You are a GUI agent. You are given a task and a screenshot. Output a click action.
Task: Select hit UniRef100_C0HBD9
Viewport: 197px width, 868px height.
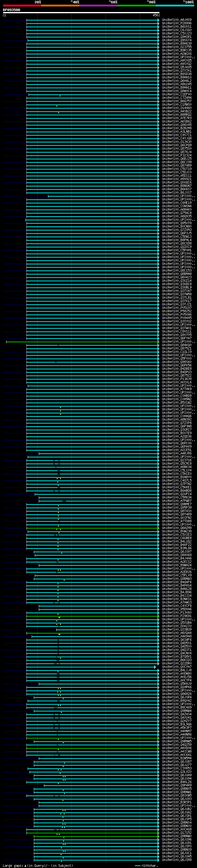[177, 396]
